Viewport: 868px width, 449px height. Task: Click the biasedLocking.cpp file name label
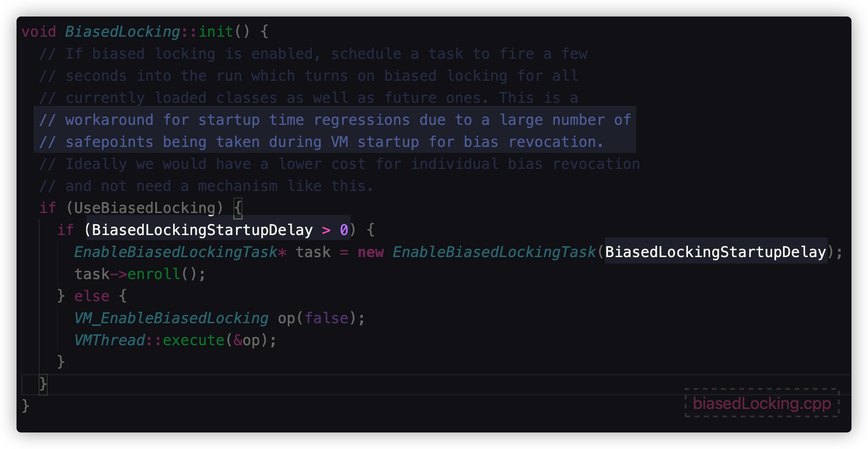(761, 404)
